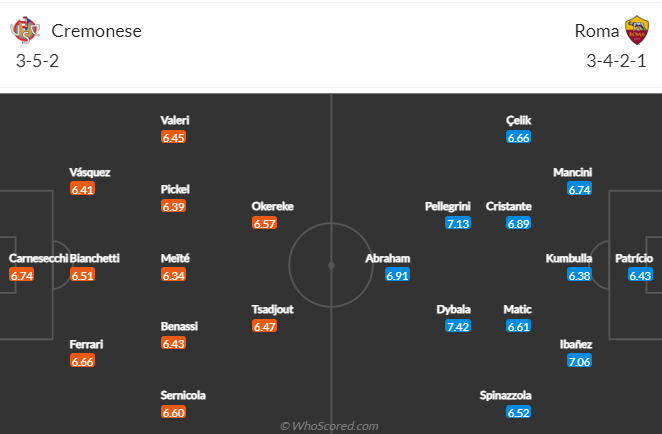Open the Roma team name link
The image size is (662, 434).
596,31
